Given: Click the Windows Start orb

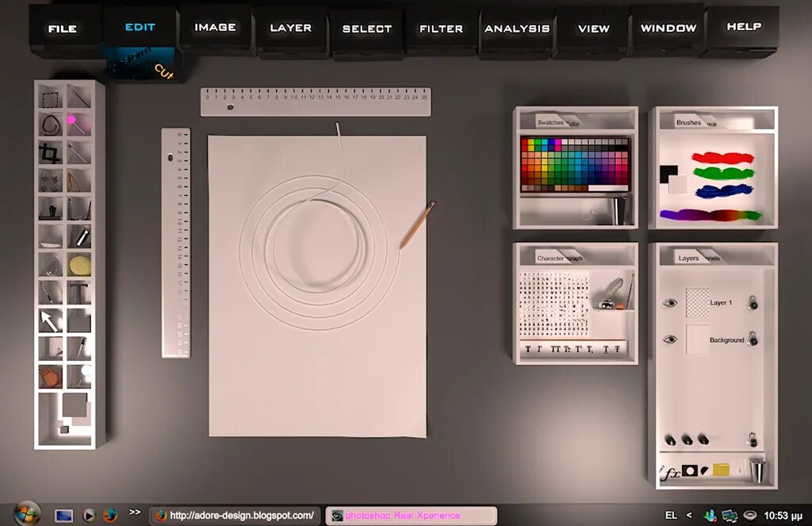Looking at the screenshot, I should pos(27,513).
